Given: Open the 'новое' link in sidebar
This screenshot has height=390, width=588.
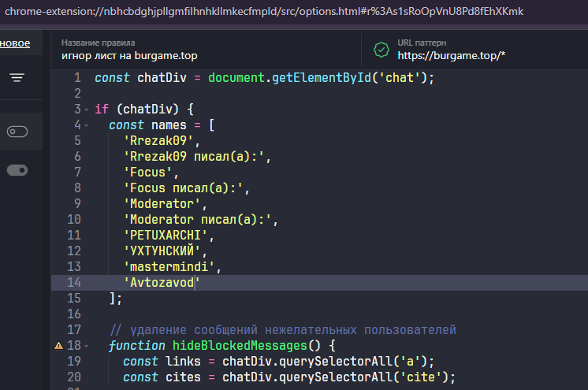Looking at the screenshot, I should (x=15, y=43).
